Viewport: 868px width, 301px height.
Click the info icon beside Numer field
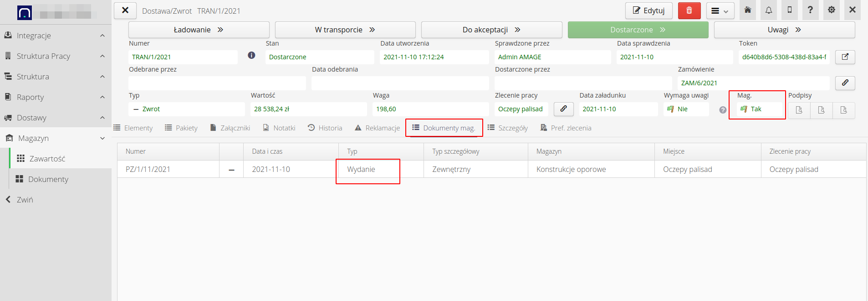251,55
